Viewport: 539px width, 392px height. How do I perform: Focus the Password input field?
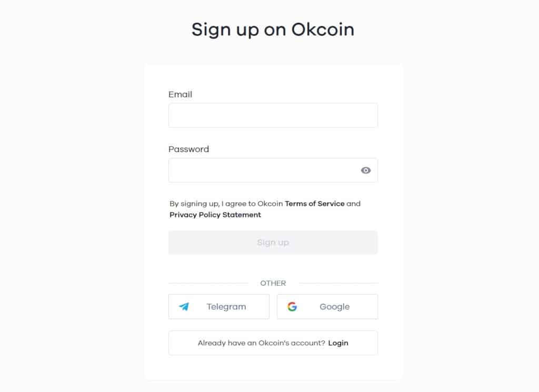[263, 170]
